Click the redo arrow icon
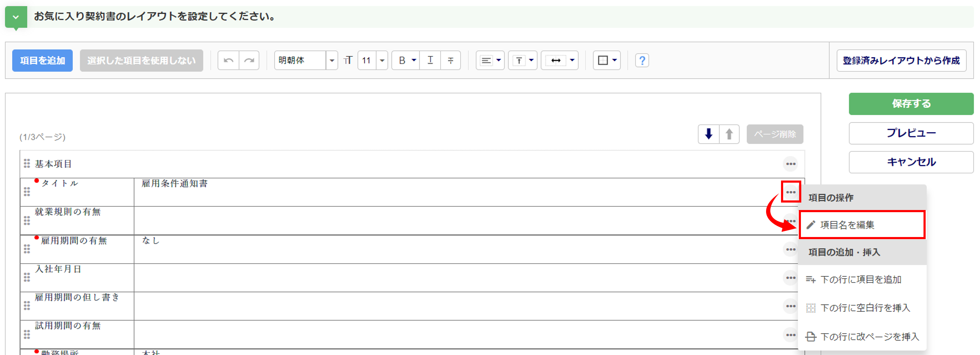The height and width of the screenshot is (355, 980). (249, 60)
